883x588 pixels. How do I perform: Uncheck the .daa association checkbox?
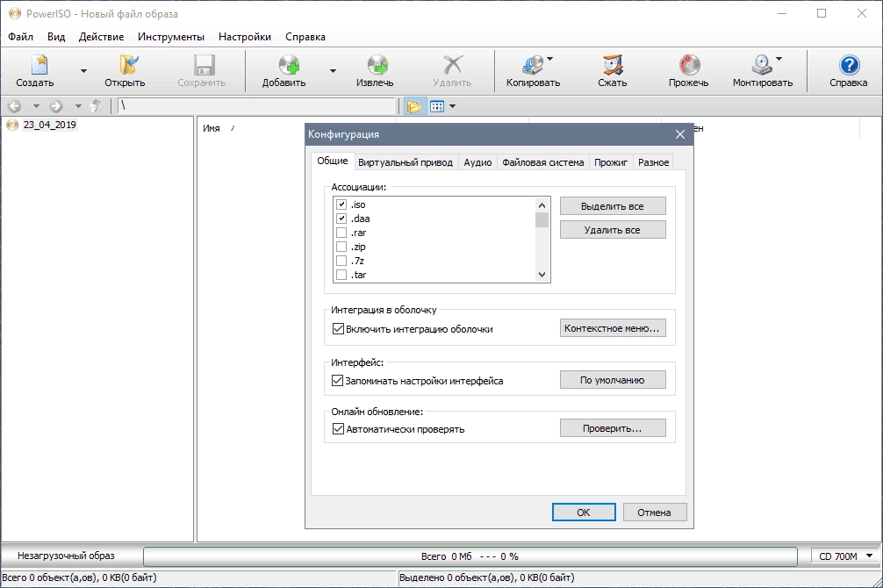(341, 219)
